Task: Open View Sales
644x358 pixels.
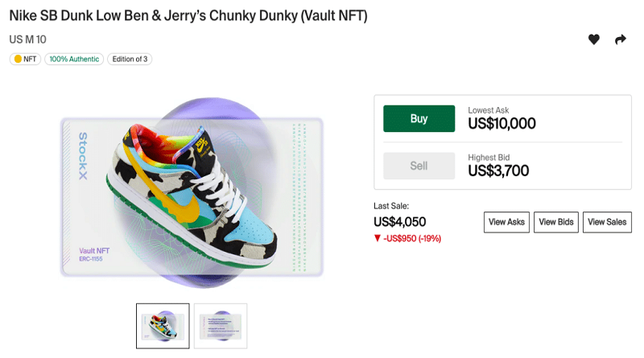Action: click(x=607, y=222)
